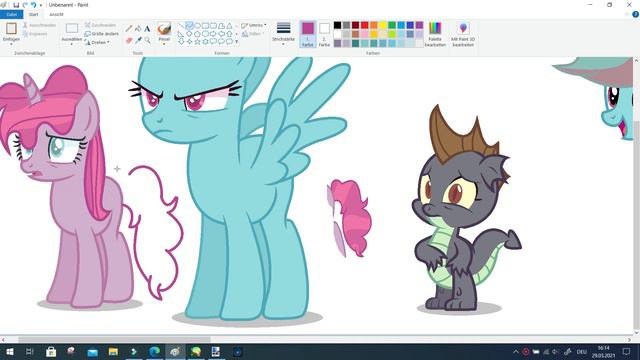Select the Color picker eyedropper tool
640x360 pixels.
(x=138, y=40)
